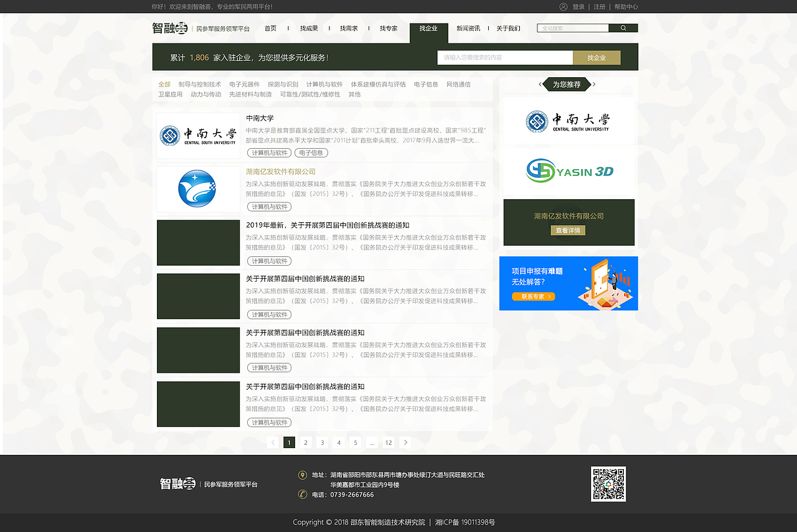
Task: Filter by 动力与传动 category
Action: (206, 95)
